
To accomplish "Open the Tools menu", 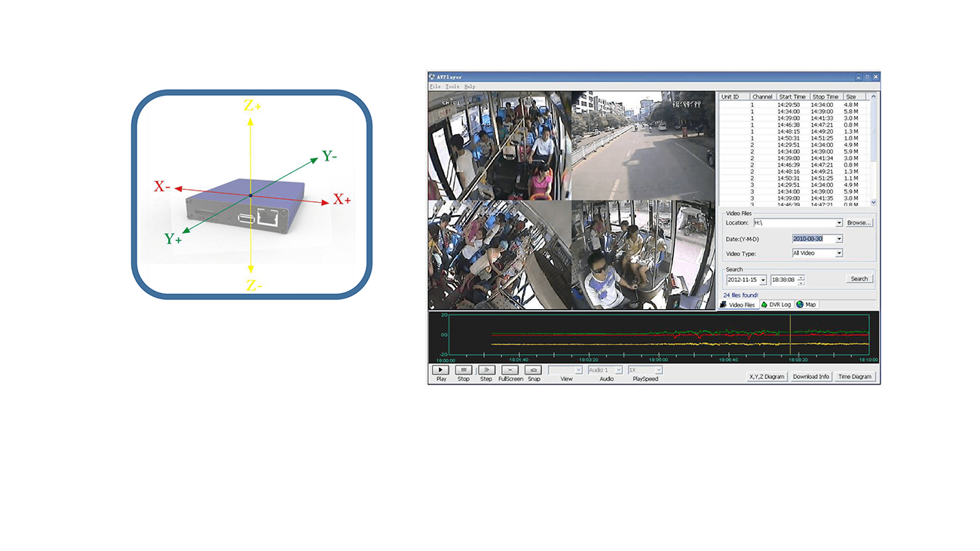I will point(452,87).
